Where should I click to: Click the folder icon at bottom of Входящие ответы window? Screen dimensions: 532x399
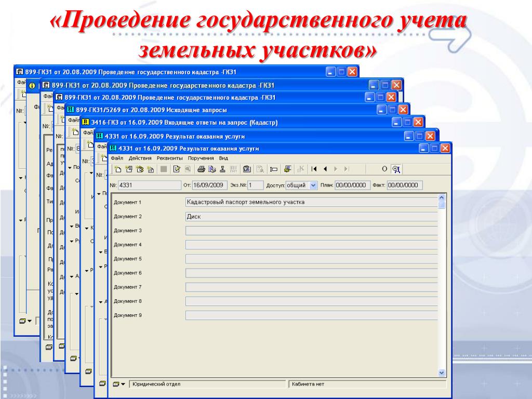click(88, 371)
